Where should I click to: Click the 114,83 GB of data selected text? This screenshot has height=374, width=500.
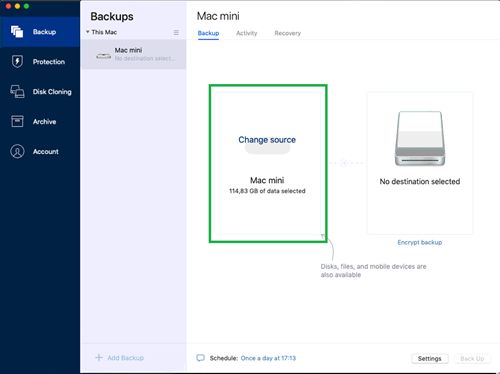[x=267, y=191]
